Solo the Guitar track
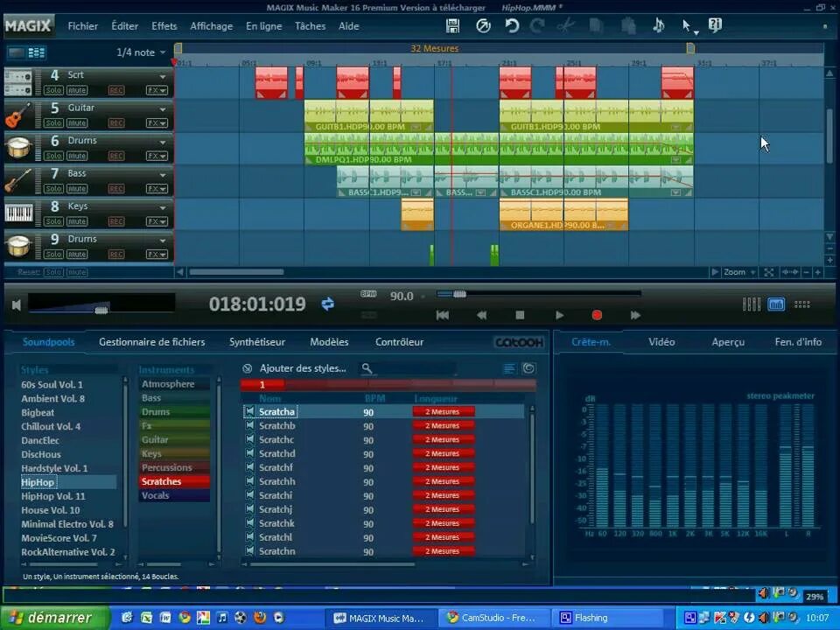The height and width of the screenshot is (630, 840). click(x=53, y=123)
